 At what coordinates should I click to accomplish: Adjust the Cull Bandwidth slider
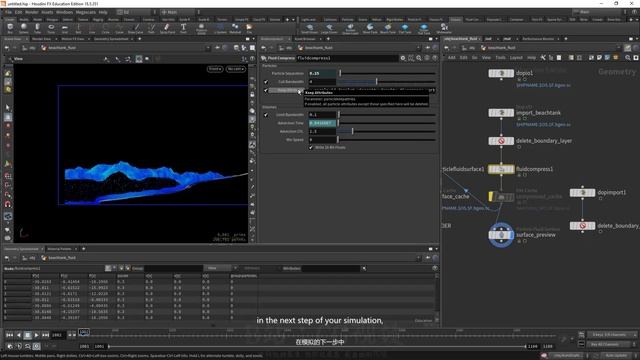(387, 82)
